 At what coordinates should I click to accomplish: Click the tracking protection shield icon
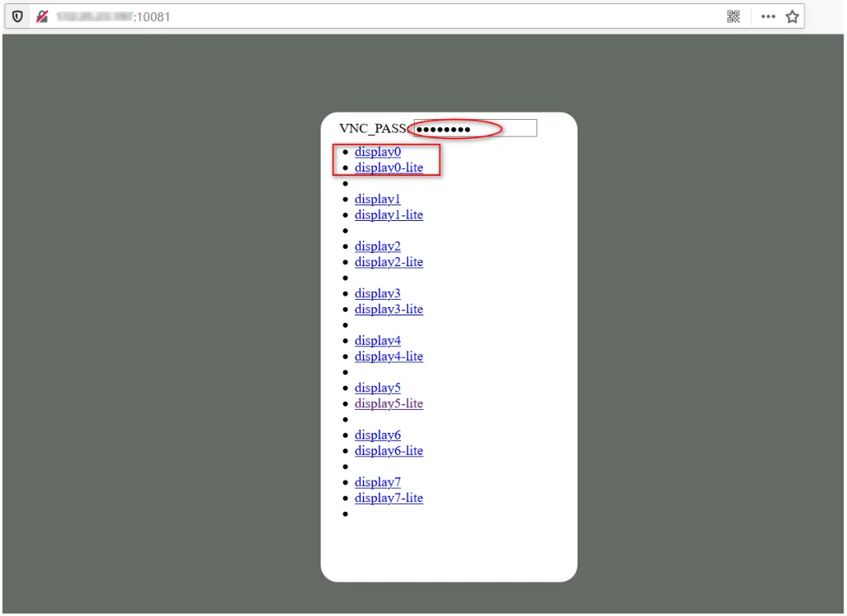(17, 16)
